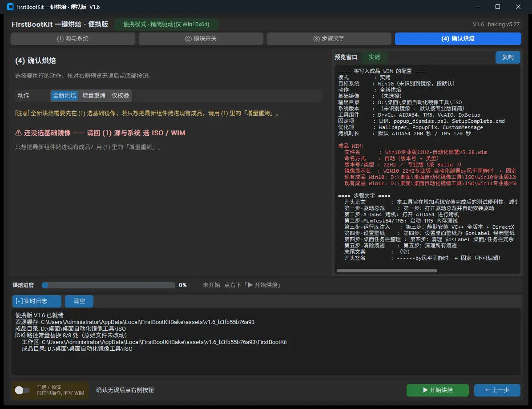Click the 实烤 label in the preview header
Viewport: 532px width, 409px height.
[x=375, y=57]
